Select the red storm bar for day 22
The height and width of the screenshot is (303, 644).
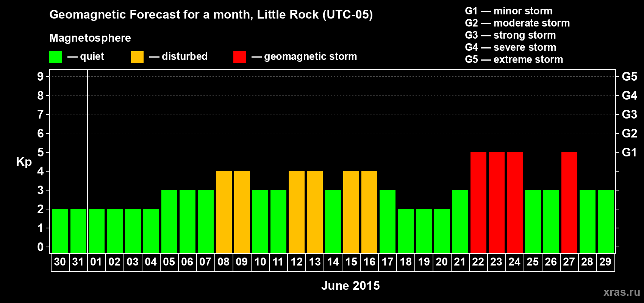click(478, 202)
